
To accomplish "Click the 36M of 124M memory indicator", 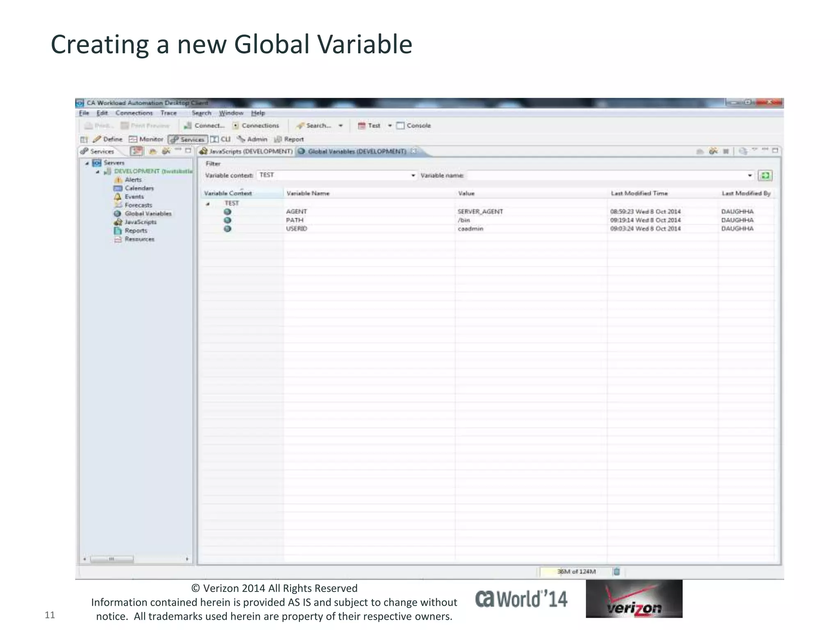I will click(576, 571).
